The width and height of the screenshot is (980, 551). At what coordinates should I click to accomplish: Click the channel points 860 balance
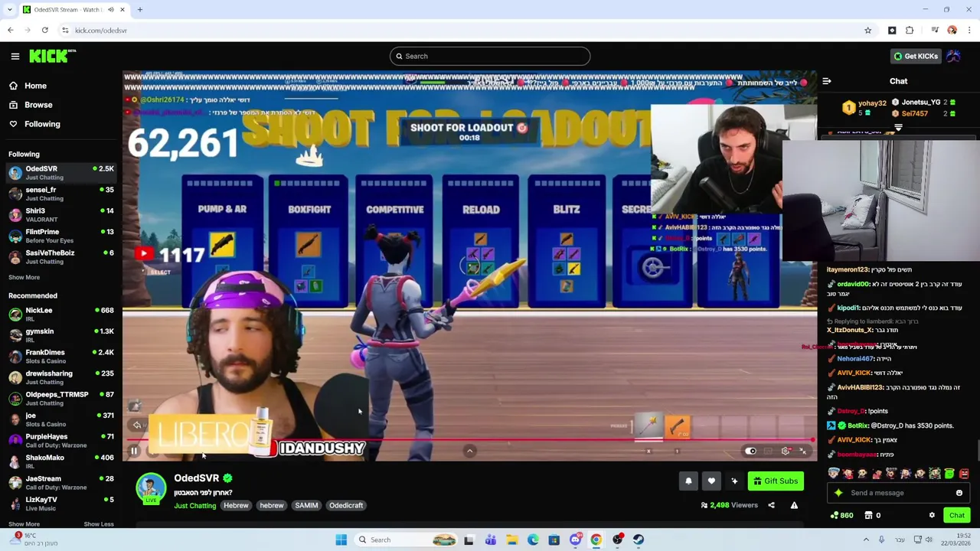click(841, 515)
